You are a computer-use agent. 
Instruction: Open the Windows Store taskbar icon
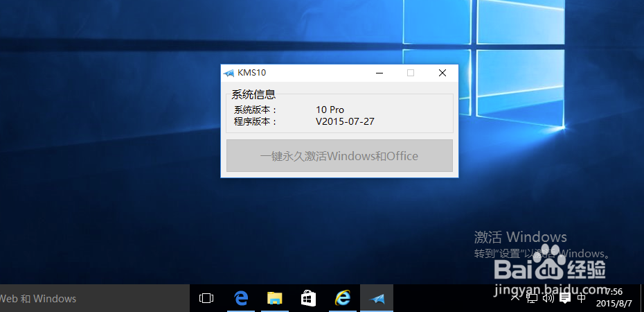click(x=308, y=298)
